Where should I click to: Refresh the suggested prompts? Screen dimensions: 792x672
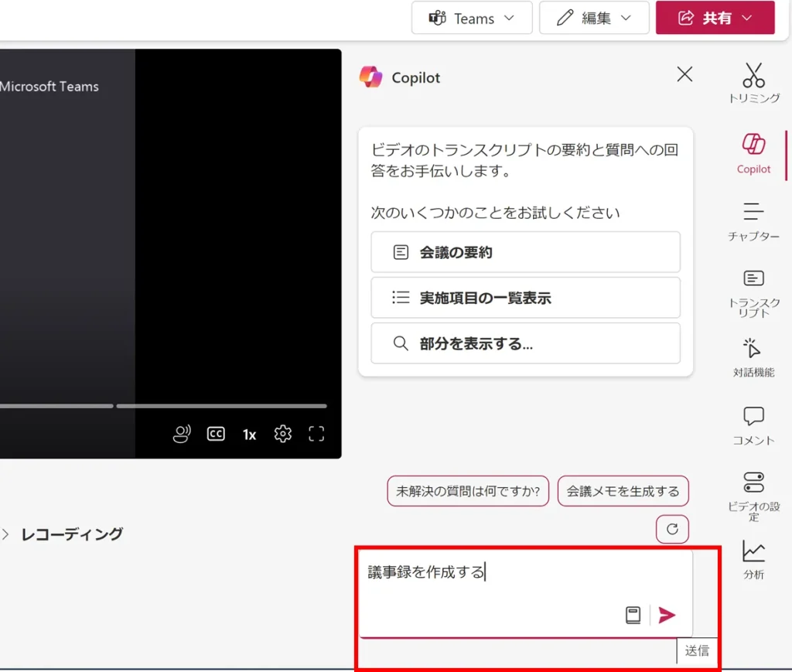pos(672,529)
